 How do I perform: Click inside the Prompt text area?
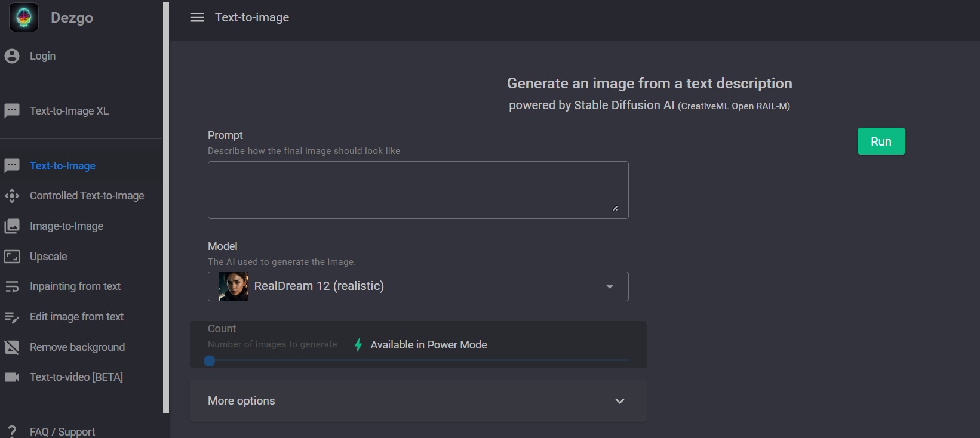[x=418, y=190]
